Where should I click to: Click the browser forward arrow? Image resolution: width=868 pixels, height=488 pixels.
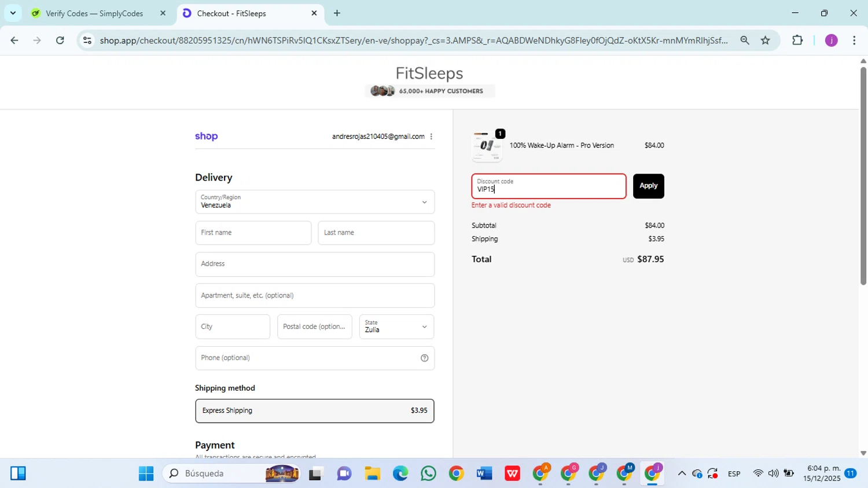[x=37, y=40]
